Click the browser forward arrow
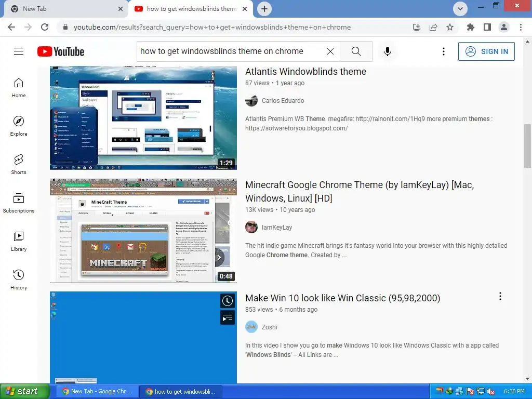The image size is (532, 399). (28, 27)
